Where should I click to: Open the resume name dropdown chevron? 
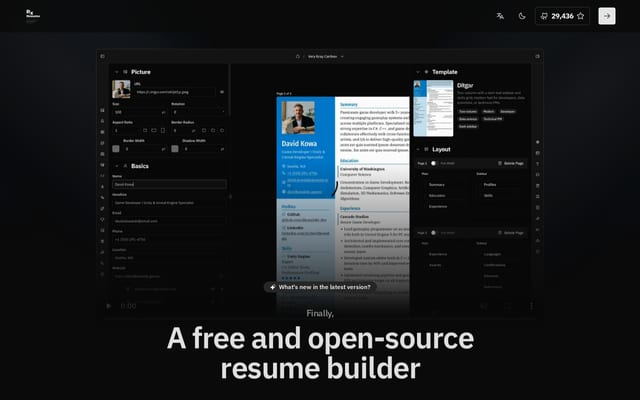click(342, 56)
